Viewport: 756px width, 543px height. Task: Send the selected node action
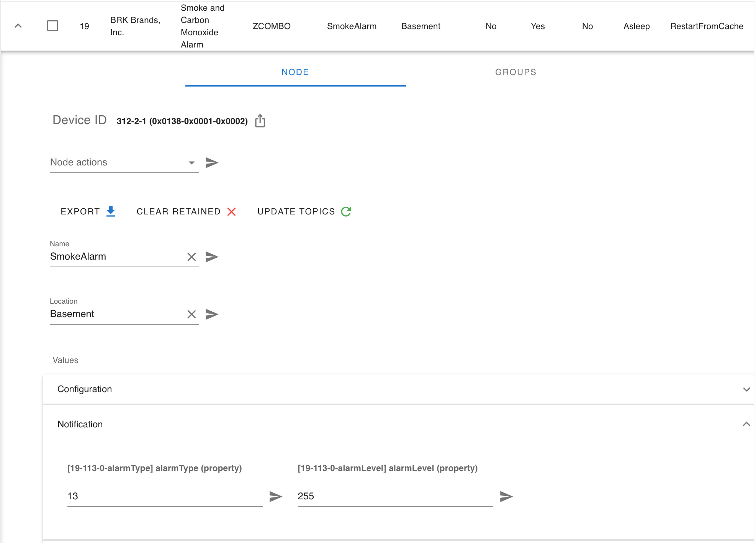click(x=212, y=163)
